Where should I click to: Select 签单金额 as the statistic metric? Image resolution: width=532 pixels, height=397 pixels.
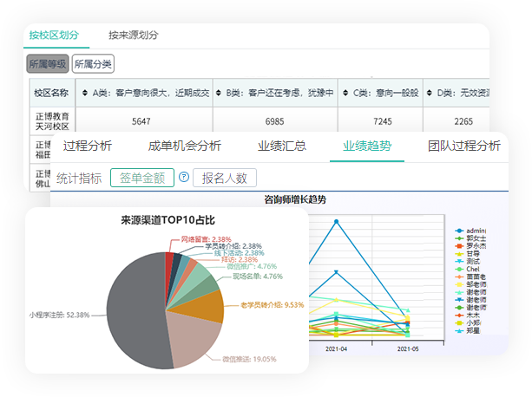click(142, 178)
